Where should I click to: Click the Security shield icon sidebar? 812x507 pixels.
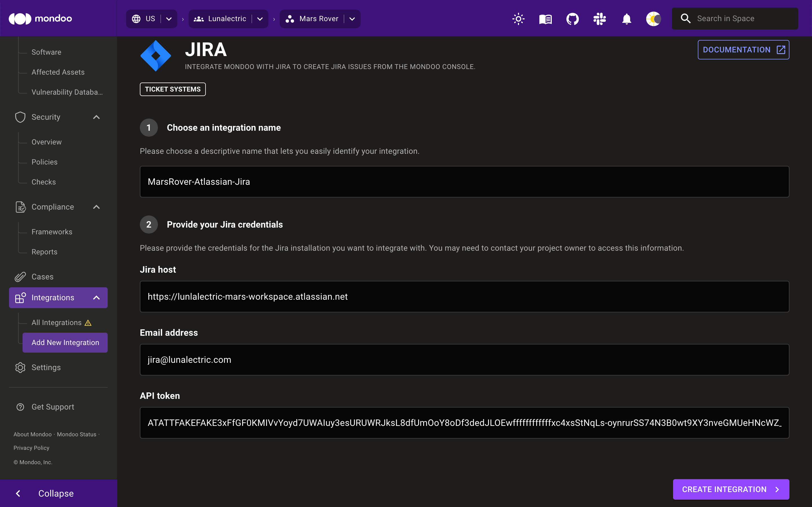click(x=20, y=117)
